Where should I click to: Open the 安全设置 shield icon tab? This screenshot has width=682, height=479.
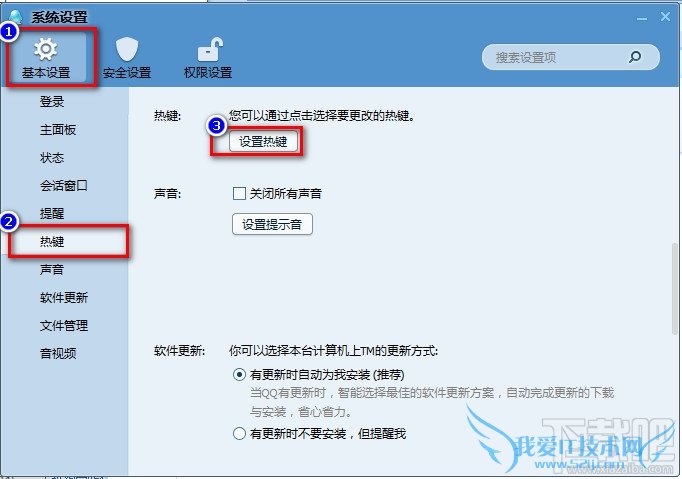pos(127,58)
